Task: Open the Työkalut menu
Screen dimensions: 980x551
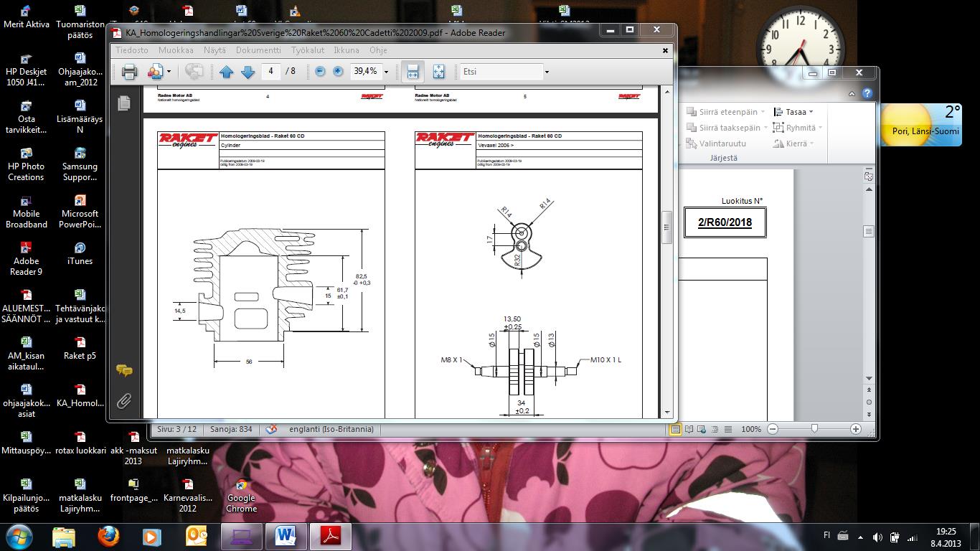Action: [308, 50]
